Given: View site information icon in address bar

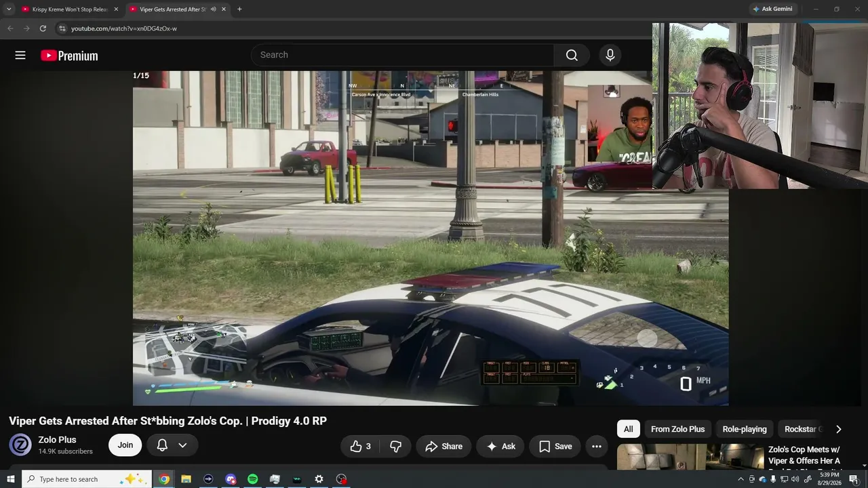Looking at the screenshot, I should coord(62,28).
